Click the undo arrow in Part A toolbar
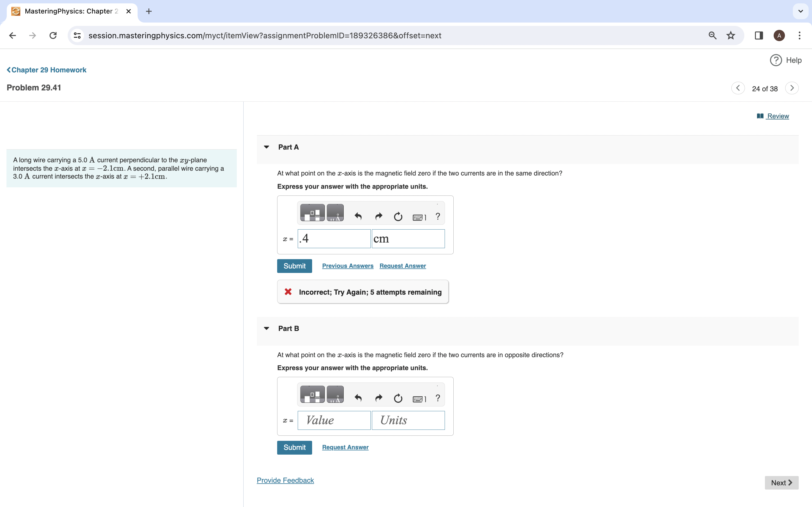 click(x=358, y=217)
